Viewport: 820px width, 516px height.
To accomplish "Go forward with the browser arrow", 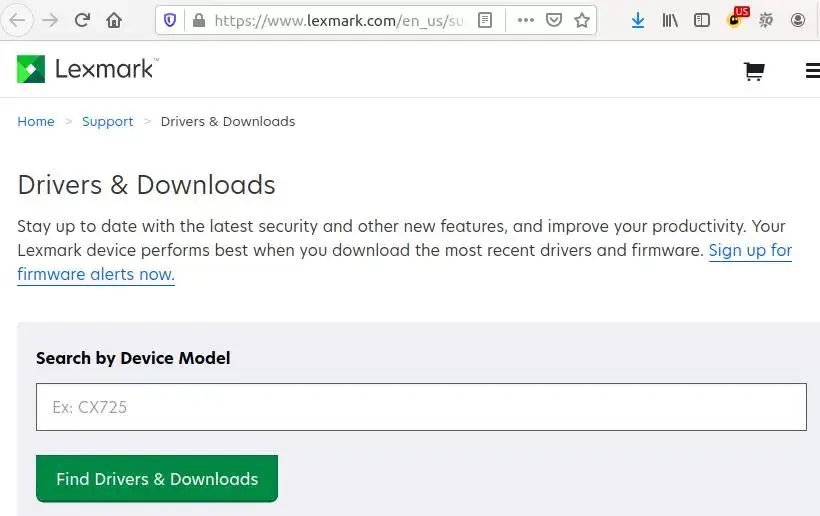I will point(50,20).
